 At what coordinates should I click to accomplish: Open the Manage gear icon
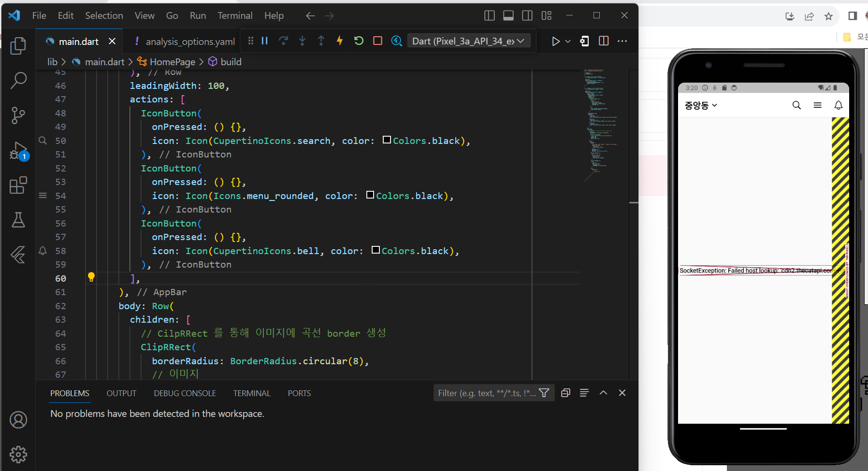point(18,455)
